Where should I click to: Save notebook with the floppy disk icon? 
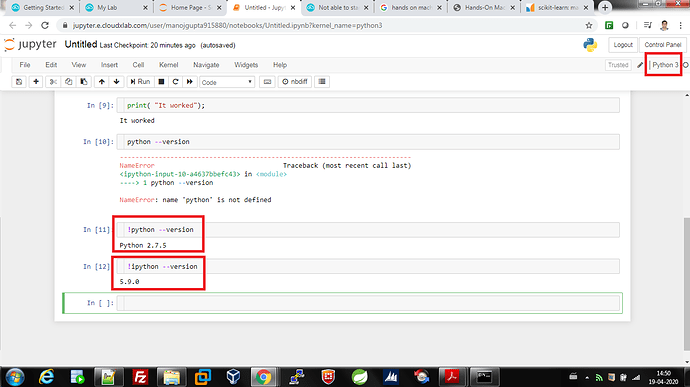19,82
